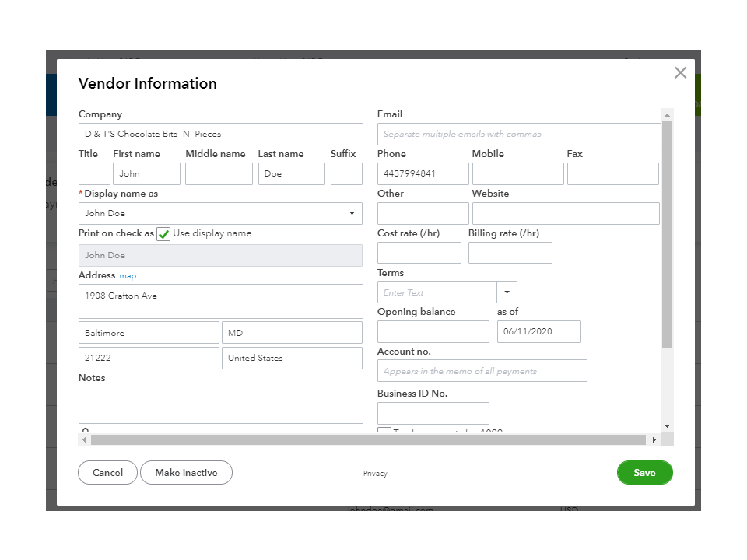Click the vertical scrollbar down arrow
Screen dimensions: 747x560
point(667,426)
